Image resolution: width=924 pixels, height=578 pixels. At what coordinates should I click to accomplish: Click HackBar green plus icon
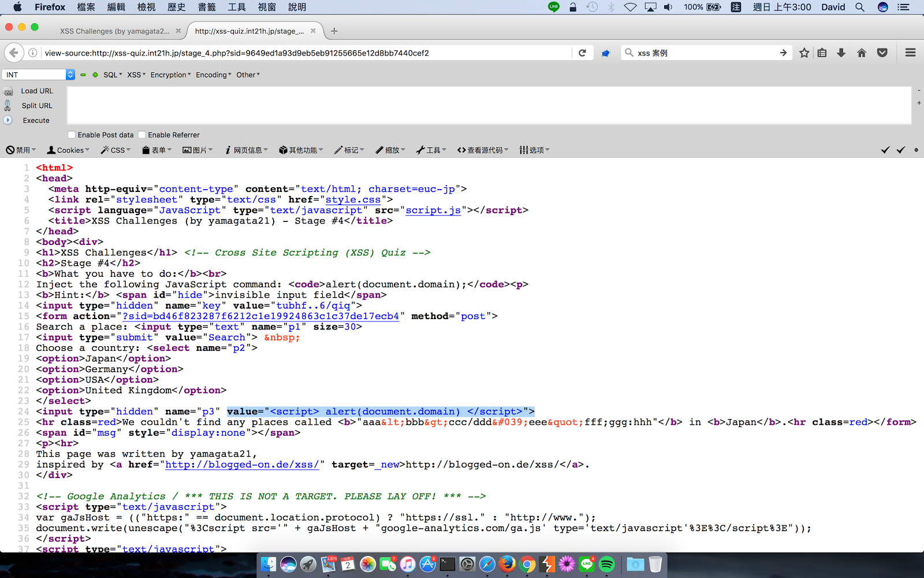95,75
